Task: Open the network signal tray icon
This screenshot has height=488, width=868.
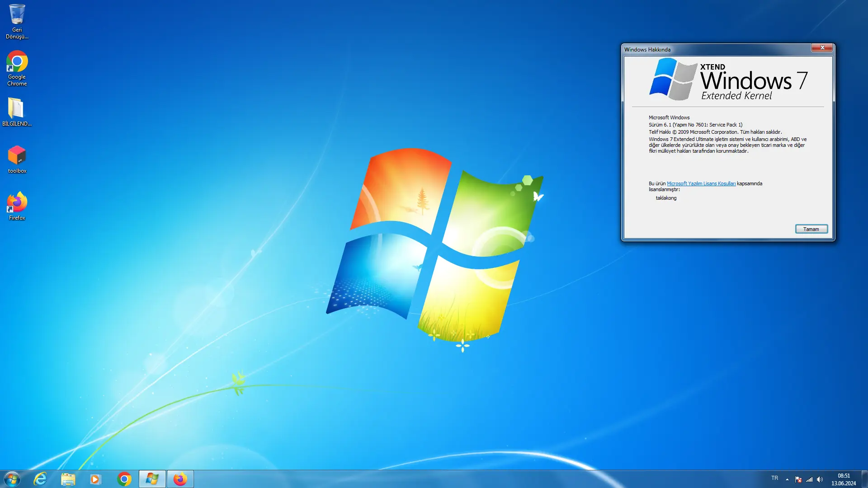Action: click(809, 479)
